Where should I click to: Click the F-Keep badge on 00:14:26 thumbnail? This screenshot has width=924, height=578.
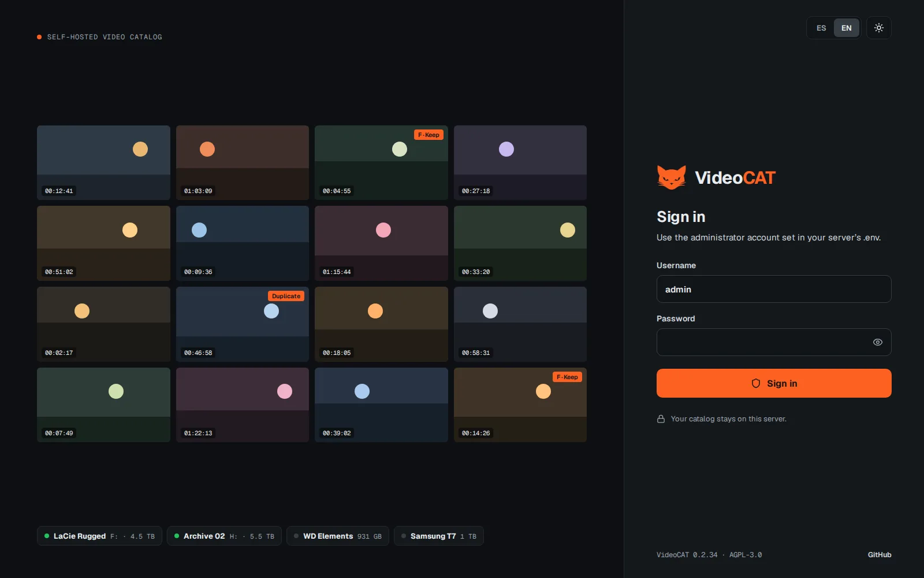(567, 377)
